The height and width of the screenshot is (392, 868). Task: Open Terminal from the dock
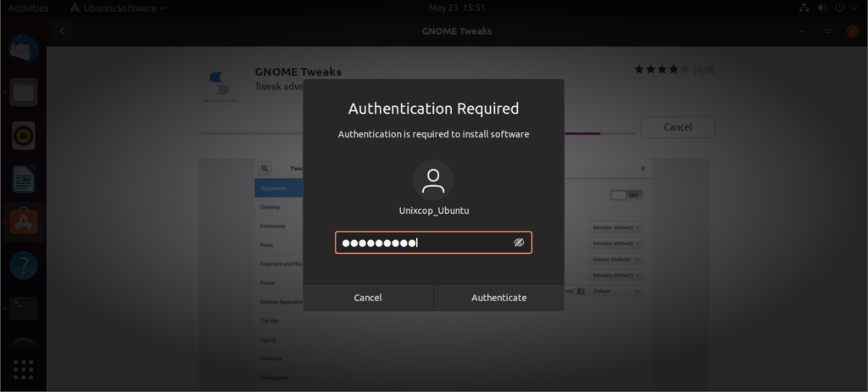tap(23, 309)
